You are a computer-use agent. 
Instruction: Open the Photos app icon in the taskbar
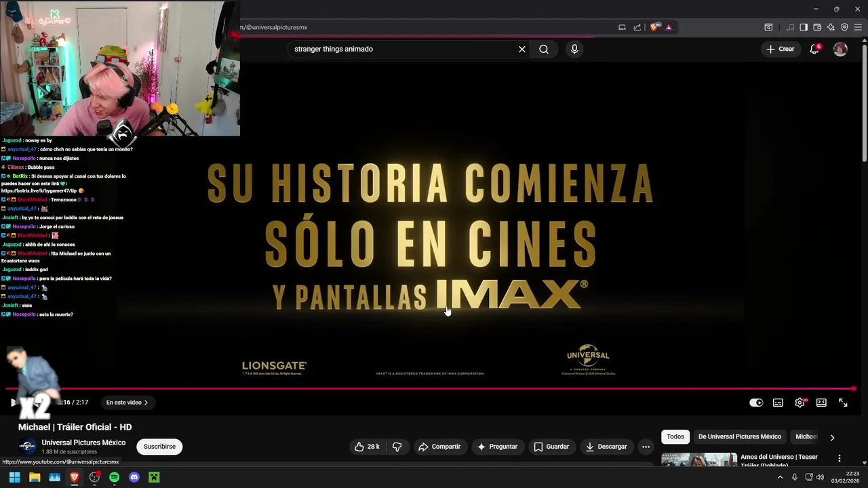click(54, 477)
